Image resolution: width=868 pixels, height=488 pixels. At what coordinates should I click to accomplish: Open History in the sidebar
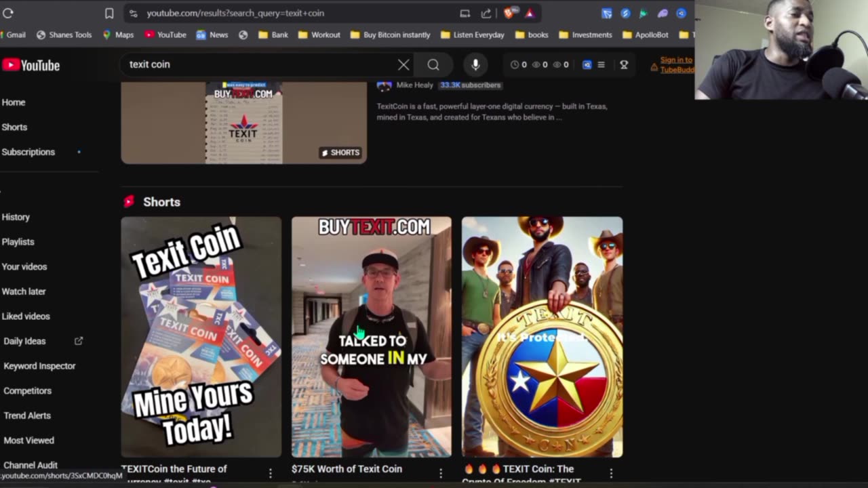click(x=16, y=217)
